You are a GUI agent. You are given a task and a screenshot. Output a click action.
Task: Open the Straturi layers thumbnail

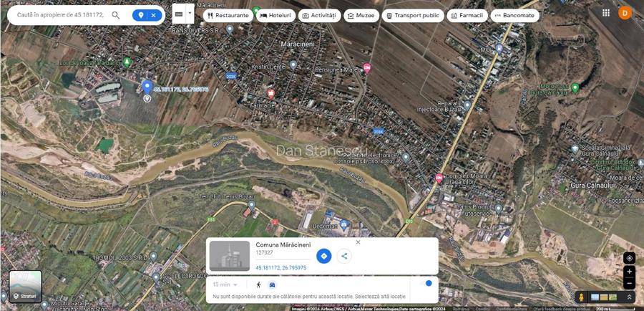[25, 287]
